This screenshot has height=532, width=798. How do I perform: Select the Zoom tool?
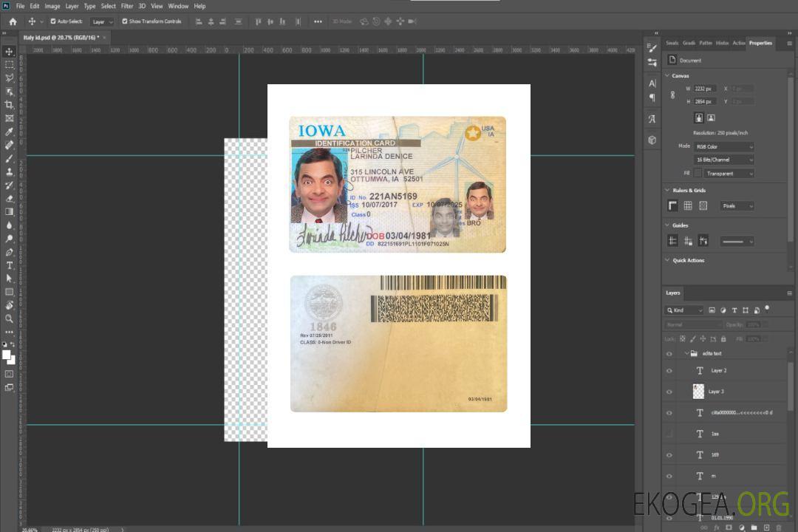coord(10,318)
